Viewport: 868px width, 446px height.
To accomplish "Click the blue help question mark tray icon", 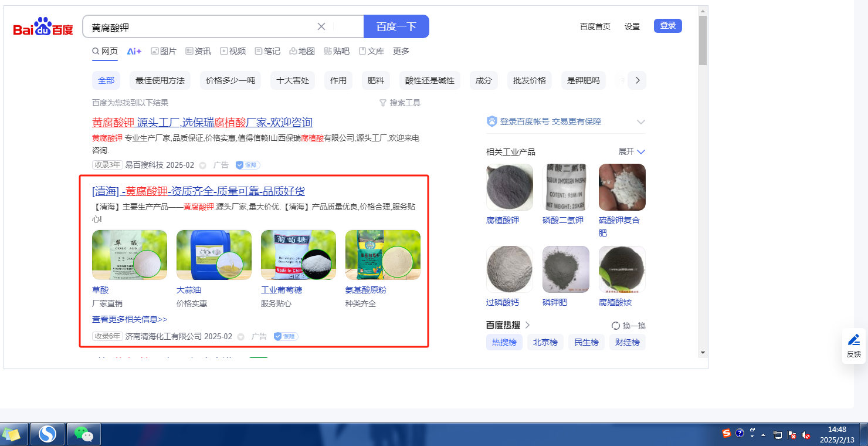I will tap(740, 434).
